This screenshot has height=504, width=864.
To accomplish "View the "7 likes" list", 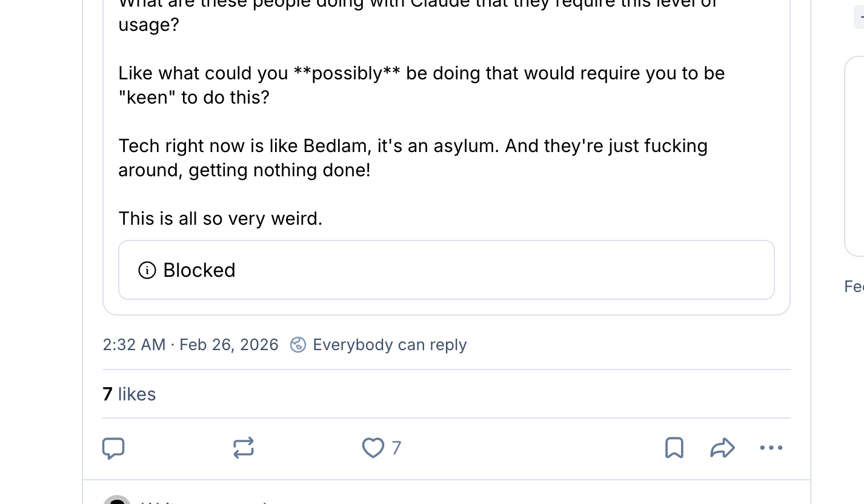I will coord(130,394).
